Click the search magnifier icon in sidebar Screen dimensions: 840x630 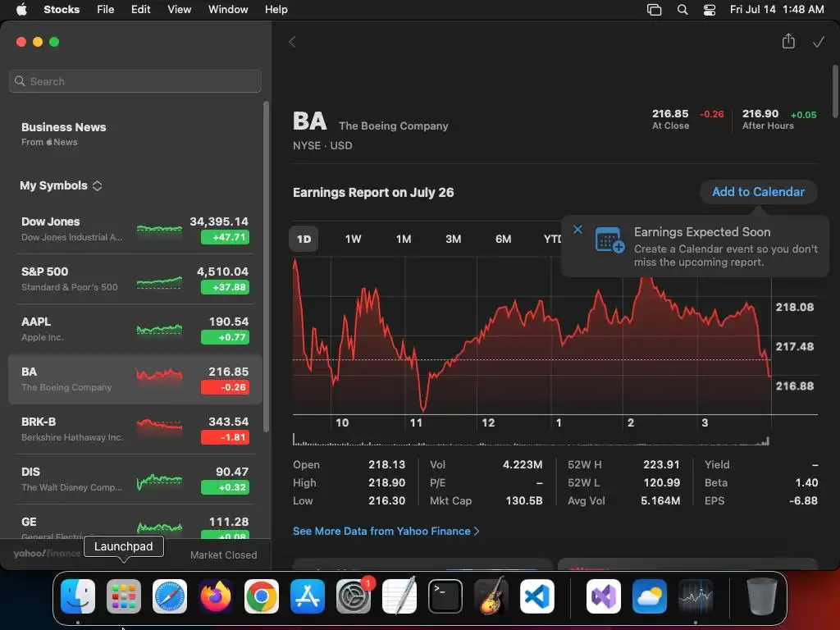point(20,81)
